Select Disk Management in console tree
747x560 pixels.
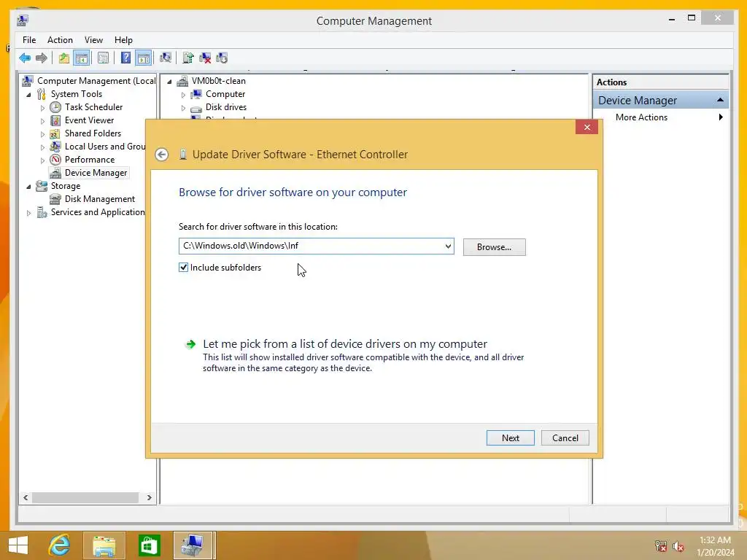pyautogui.click(x=99, y=199)
